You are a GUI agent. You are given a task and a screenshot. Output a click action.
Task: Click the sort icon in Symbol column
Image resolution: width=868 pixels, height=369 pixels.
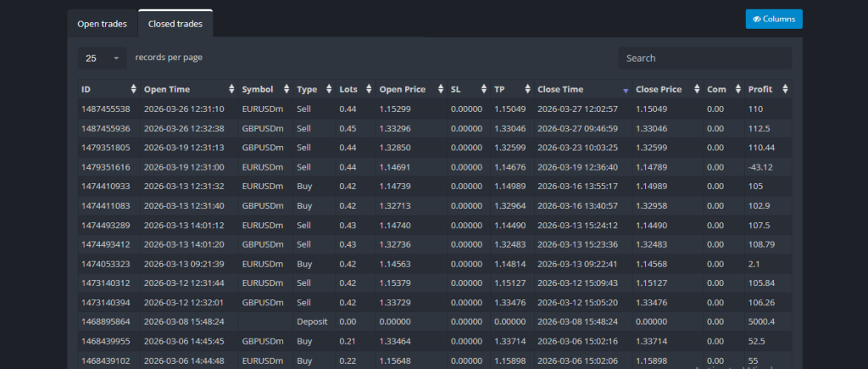[287, 89]
